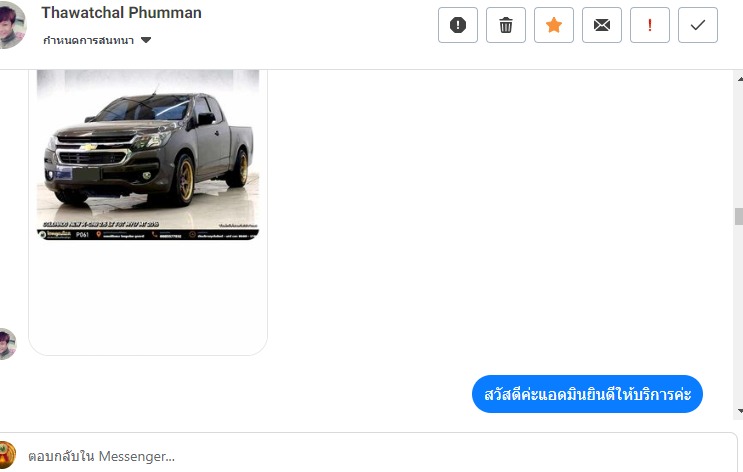
Task: Open the กำหนดการสนทนา assignment menu label
Action: tap(89, 40)
